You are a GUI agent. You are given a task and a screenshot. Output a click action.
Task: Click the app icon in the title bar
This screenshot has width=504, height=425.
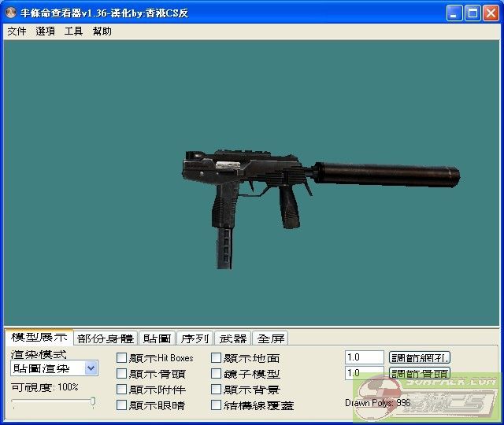[x=12, y=13]
